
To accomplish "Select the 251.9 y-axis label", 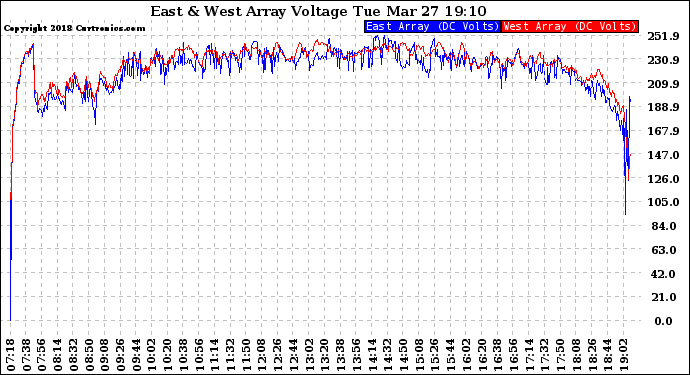I will tap(663, 36).
